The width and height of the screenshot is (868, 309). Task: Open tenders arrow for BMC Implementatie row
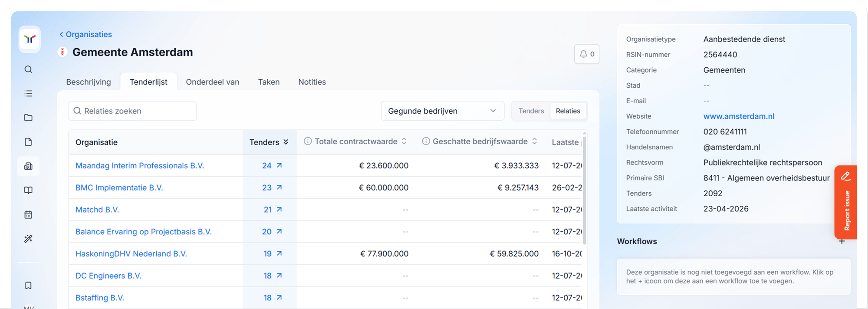click(279, 187)
